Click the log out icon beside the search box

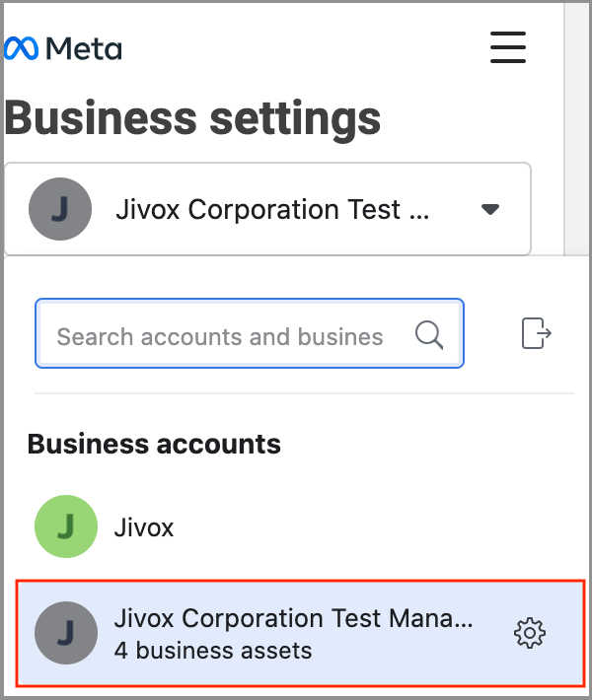coord(536,333)
